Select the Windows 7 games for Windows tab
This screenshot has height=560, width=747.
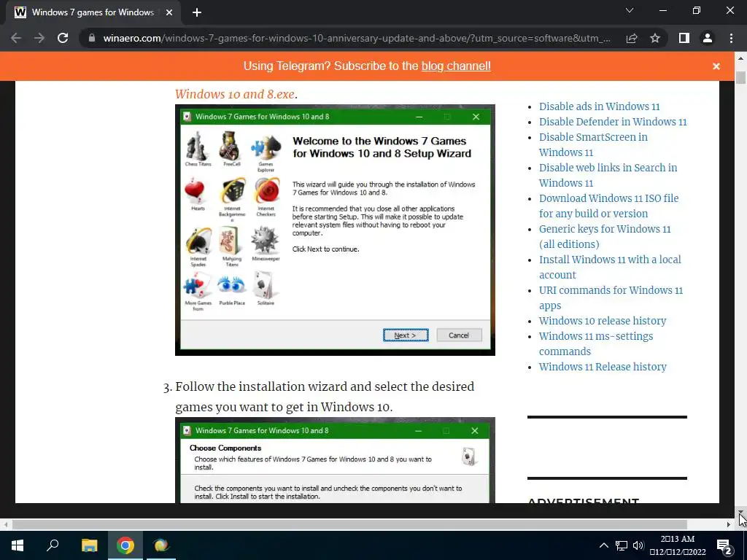tap(93, 12)
